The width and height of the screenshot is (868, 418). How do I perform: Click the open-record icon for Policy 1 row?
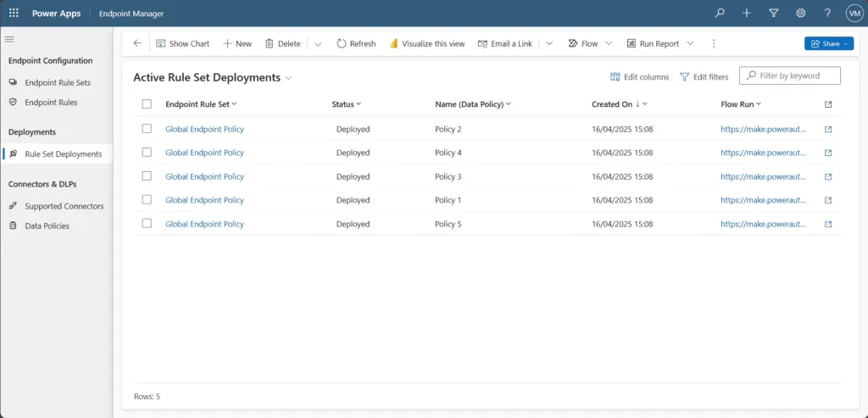click(828, 200)
